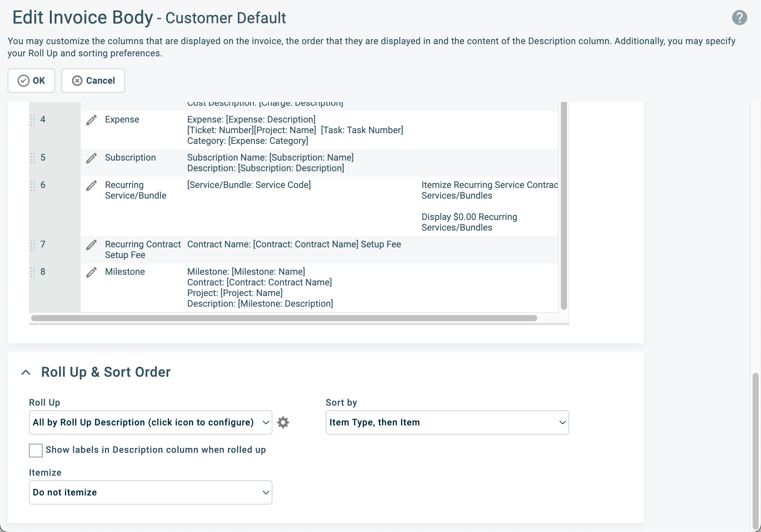Grab the drag handle of row 4

[x=33, y=120]
